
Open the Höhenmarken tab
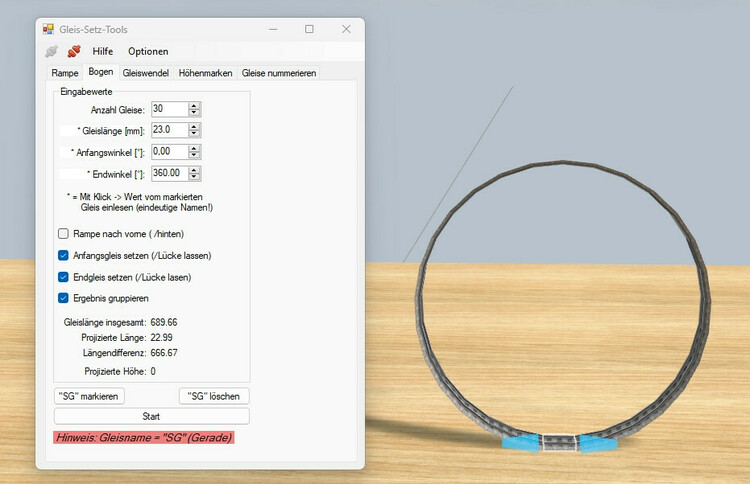tap(206, 73)
